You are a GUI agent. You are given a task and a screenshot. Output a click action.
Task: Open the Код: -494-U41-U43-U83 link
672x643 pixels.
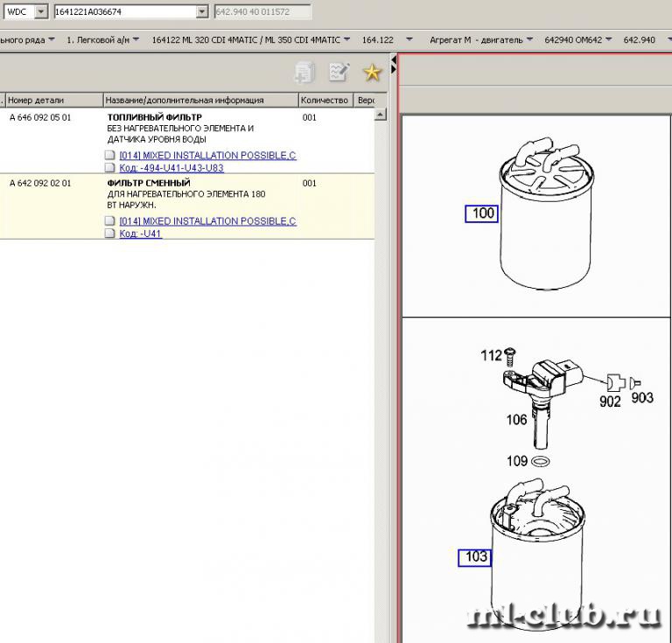(x=171, y=168)
